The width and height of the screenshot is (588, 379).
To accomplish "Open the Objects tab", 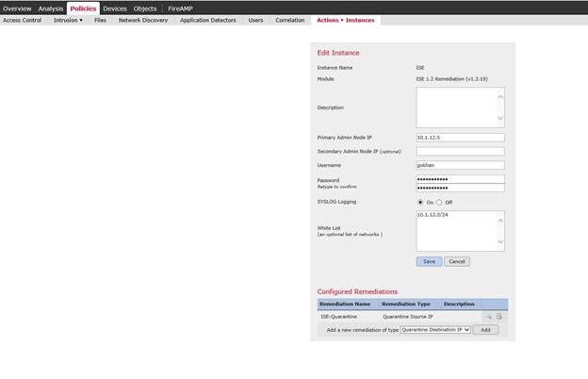I will [145, 8].
